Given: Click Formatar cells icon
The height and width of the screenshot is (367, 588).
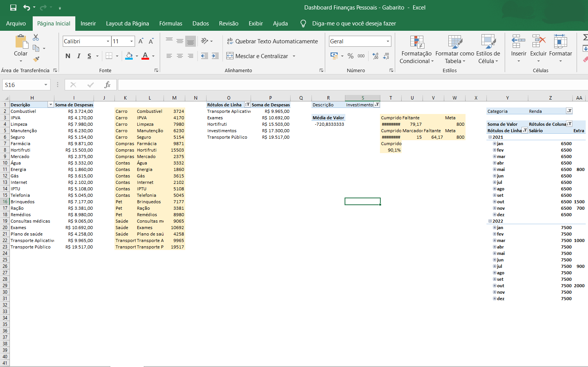Looking at the screenshot, I should [x=560, y=41].
